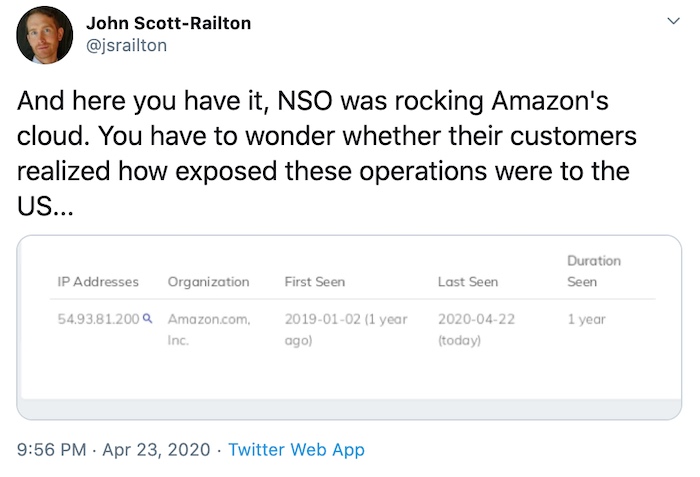Click the Organization column header

(x=208, y=282)
